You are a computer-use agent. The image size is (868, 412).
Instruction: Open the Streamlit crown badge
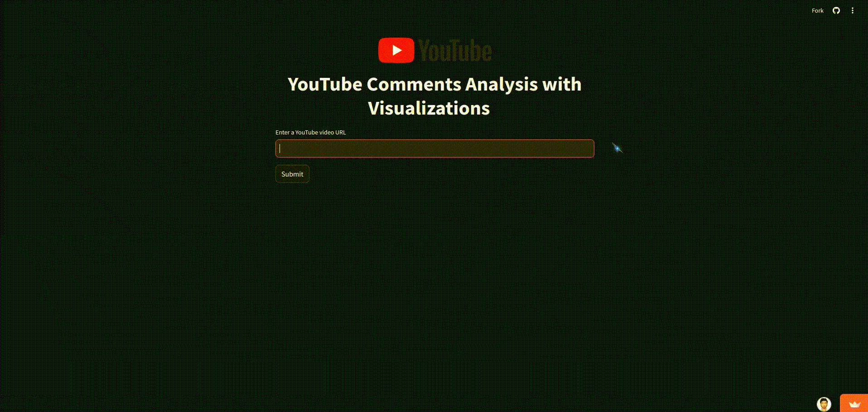tap(854, 404)
